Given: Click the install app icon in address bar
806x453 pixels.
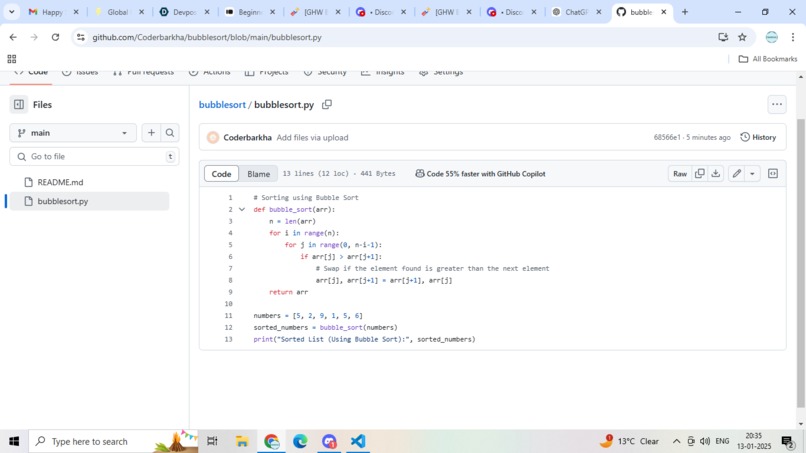Looking at the screenshot, I should point(723,37).
